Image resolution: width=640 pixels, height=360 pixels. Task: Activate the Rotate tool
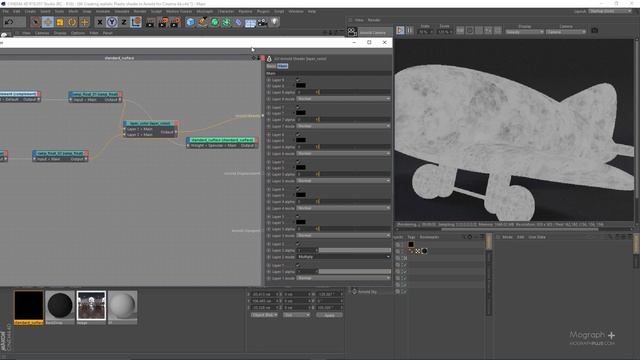[x=72, y=22]
